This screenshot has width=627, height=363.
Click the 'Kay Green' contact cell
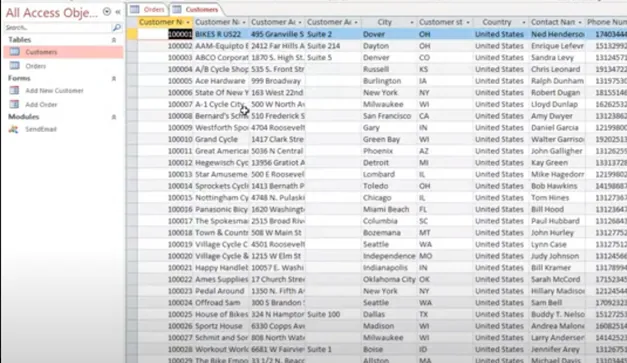pyautogui.click(x=557, y=163)
